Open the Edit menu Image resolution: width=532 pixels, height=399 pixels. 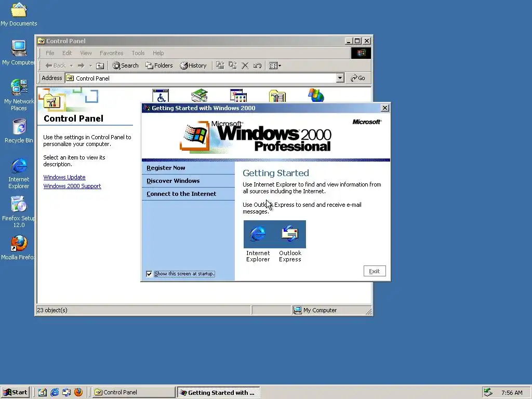pyautogui.click(x=67, y=53)
